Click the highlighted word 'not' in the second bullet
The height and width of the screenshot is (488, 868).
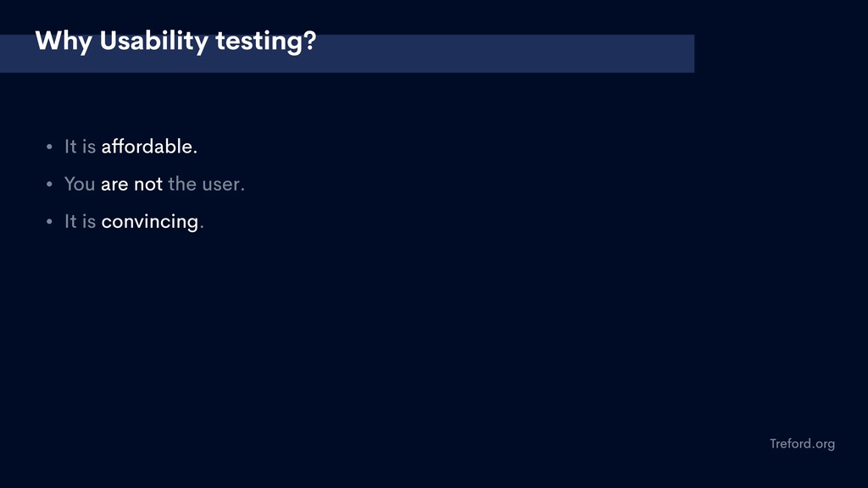[x=148, y=184]
